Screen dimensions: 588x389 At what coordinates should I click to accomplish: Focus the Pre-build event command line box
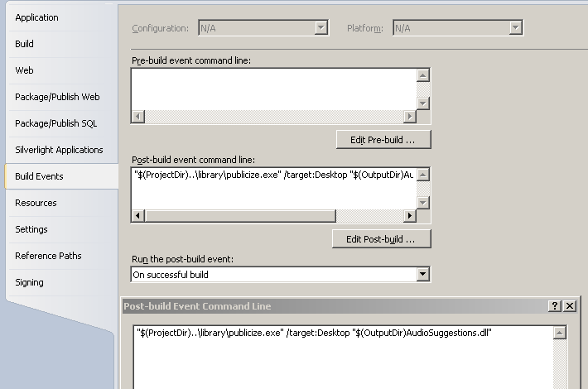(274, 89)
